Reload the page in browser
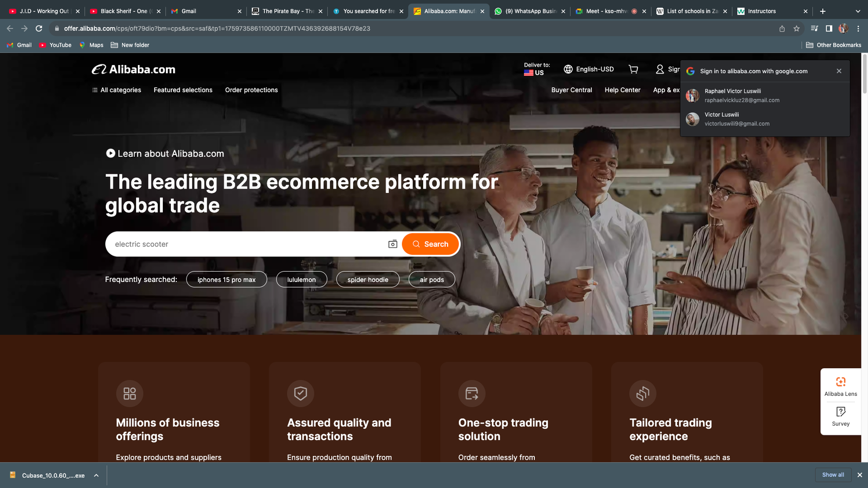This screenshot has height=488, width=868. point(39,29)
